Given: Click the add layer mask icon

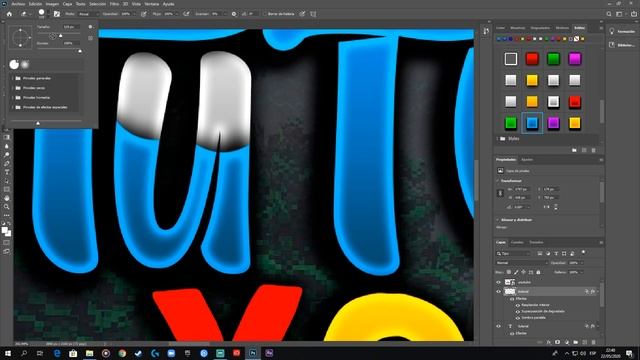Looking at the screenshot, I should click(x=558, y=342).
